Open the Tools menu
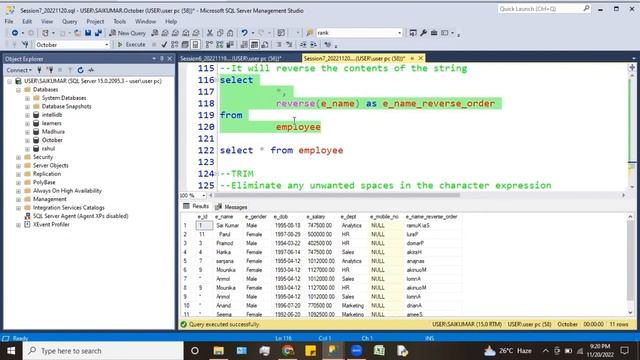Screen dimensions: 640x360 click(120, 21)
